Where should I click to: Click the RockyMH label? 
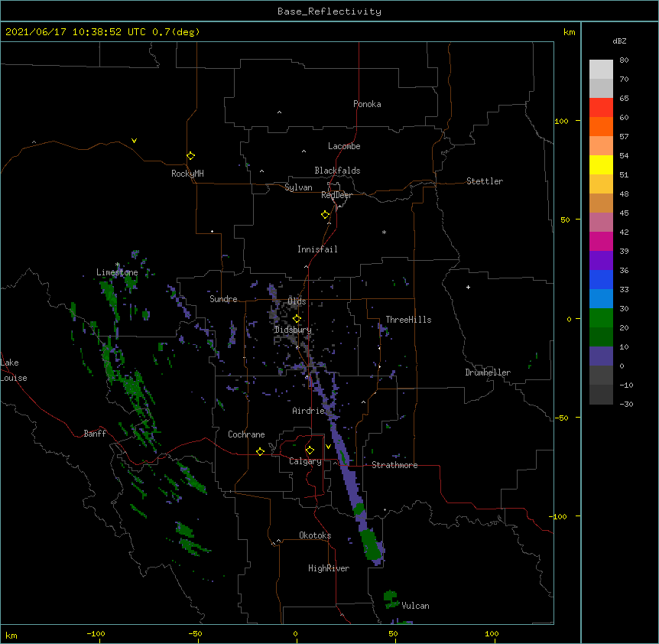click(x=187, y=174)
